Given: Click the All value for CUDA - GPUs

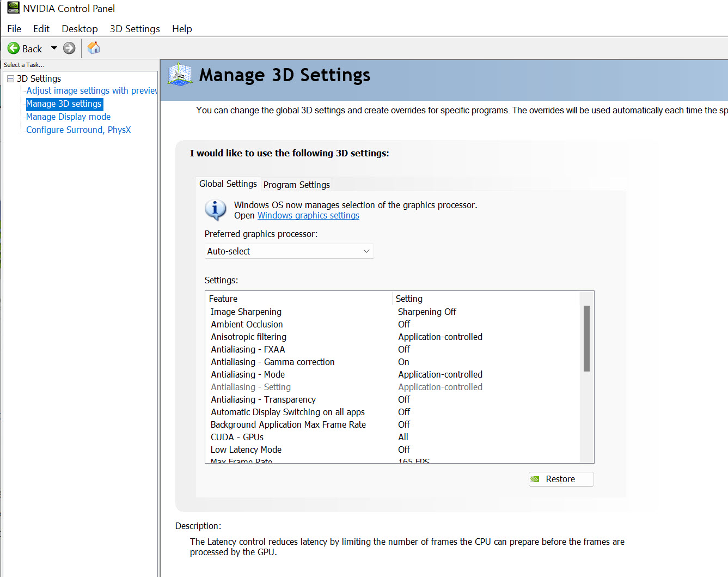Looking at the screenshot, I should pyautogui.click(x=403, y=437).
